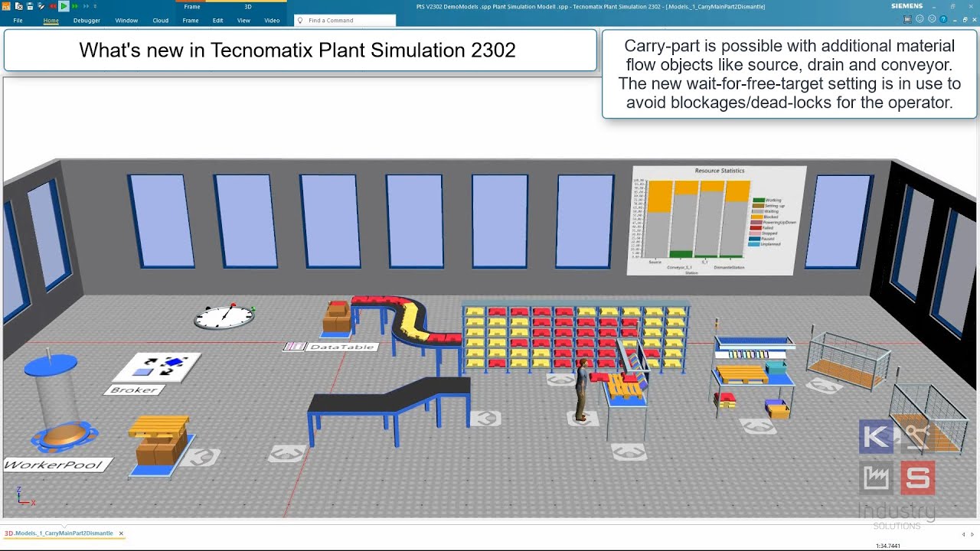The image size is (980, 551).
Task: Toggle the ribbon display options icon
Action: pos(907,19)
